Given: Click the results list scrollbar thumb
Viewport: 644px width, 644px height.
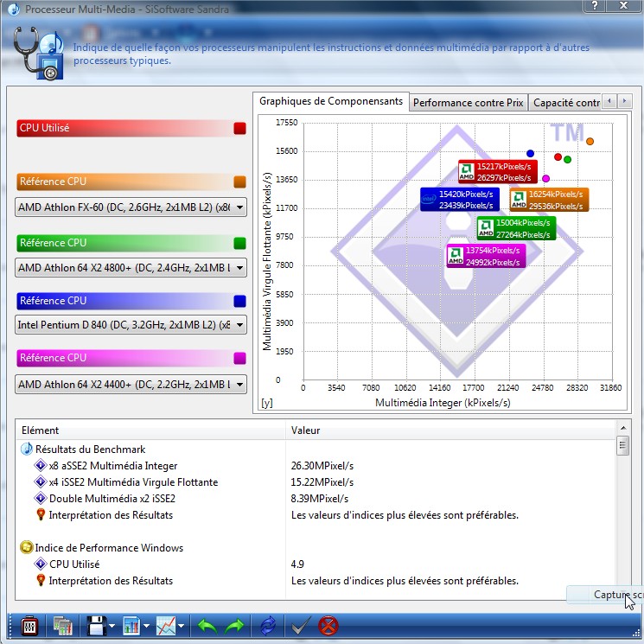Looking at the screenshot, I should click(x=623, y=446).
